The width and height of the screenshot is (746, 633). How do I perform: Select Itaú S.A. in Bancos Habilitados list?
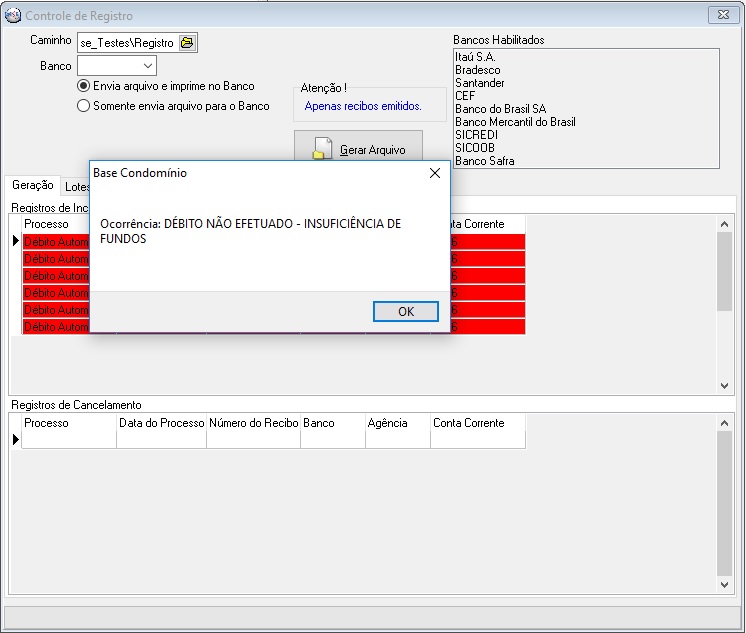pos(475,57)
